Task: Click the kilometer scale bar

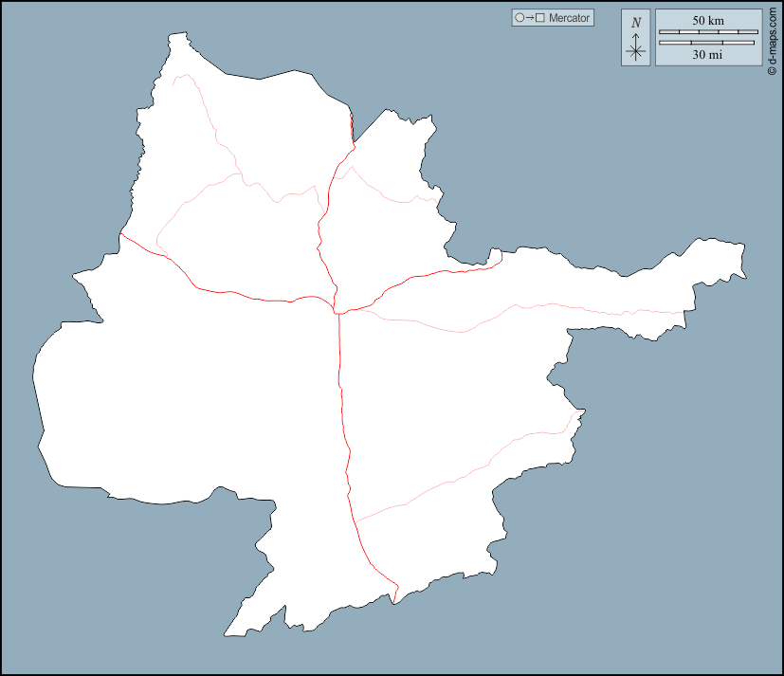Action: pos(707,31)
